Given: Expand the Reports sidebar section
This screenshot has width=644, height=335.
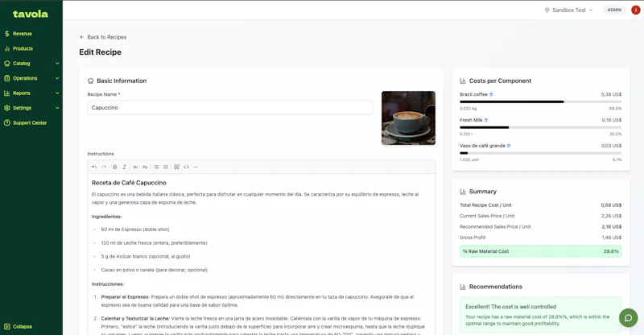Looking at the screenshot, I should tap(31, 93).
